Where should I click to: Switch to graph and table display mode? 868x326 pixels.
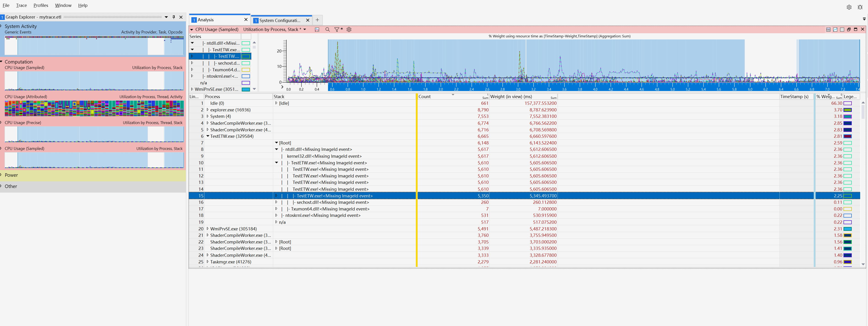pos(828,30)
